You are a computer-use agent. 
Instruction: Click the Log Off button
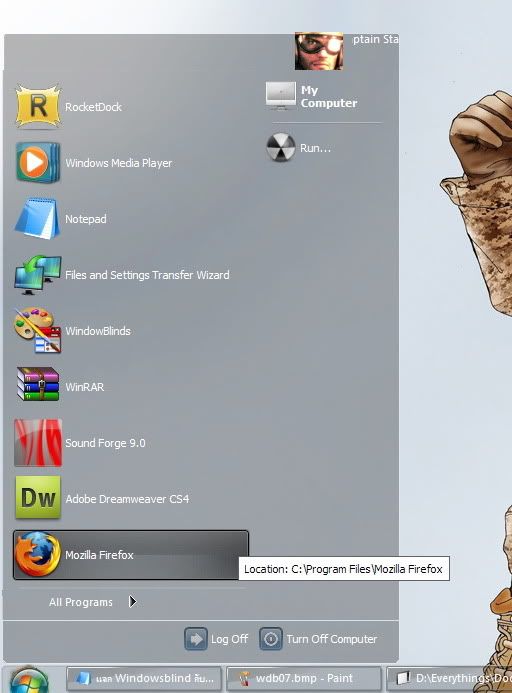[216, 639]
